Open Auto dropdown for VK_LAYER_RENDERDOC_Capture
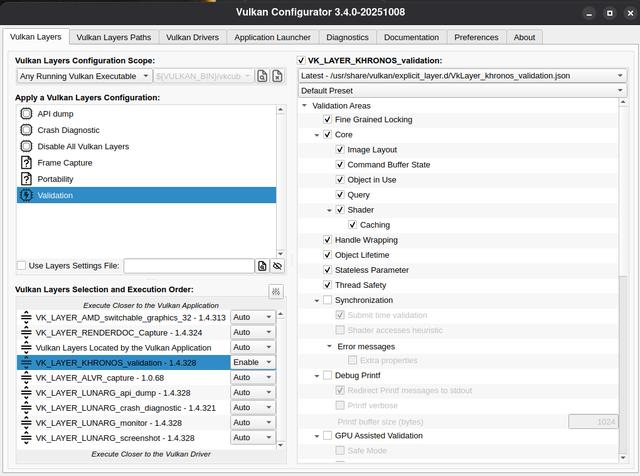This screenshot has height=476, width=640. click(x=253, y=332)
